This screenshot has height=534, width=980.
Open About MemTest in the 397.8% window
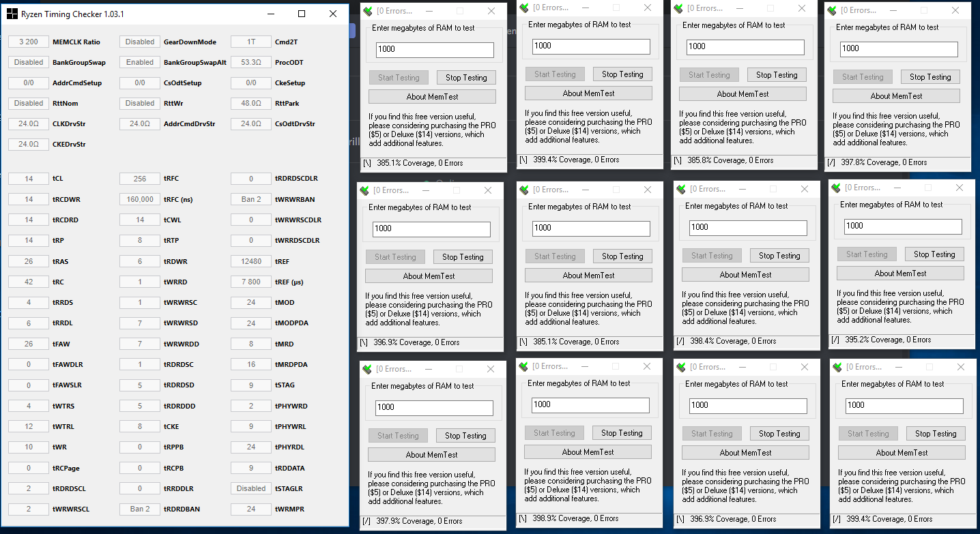click(x=896, y=96)
